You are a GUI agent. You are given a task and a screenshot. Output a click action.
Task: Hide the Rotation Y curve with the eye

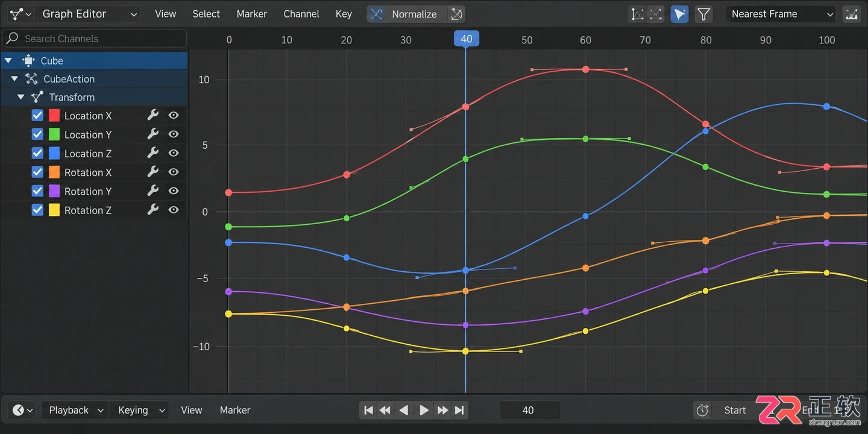point(174,190)
